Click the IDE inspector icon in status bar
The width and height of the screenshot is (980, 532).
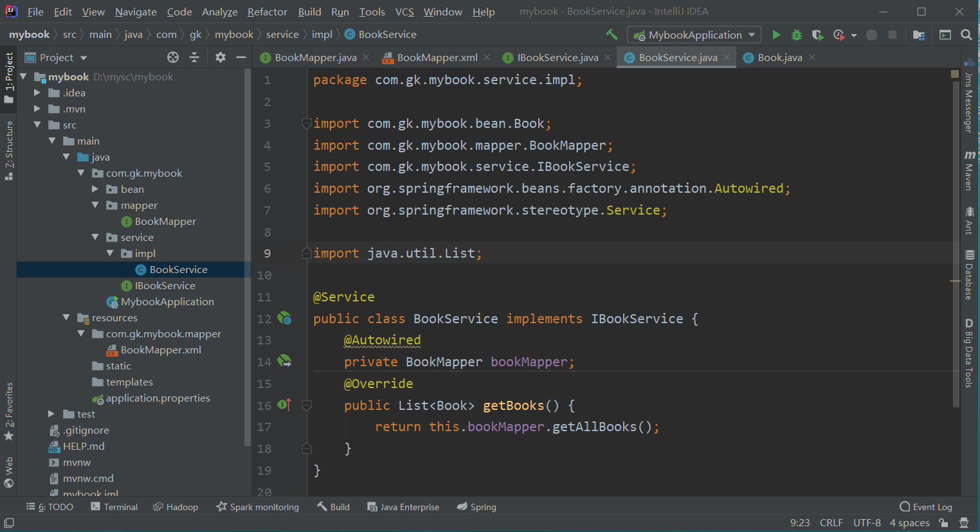click(964, 523)
